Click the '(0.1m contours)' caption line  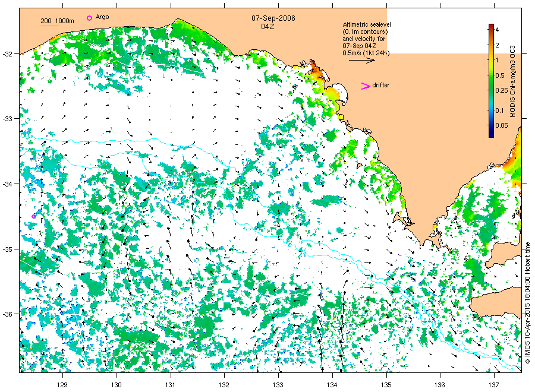click(x=365, y=31)
